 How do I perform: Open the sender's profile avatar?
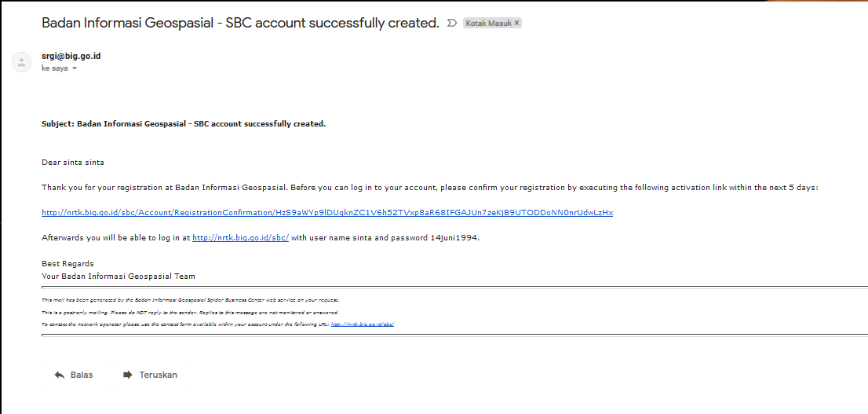(21, 62)
